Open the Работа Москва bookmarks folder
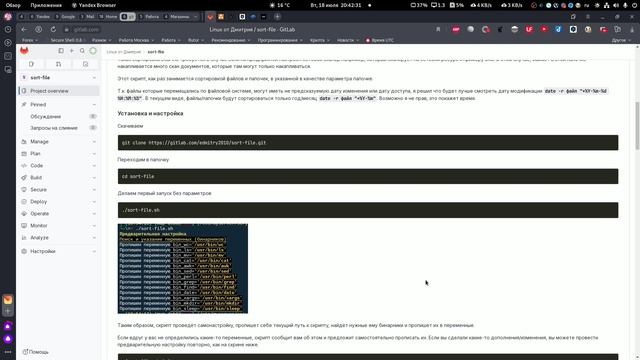The image size is (640, 360). tap(136, 40)
